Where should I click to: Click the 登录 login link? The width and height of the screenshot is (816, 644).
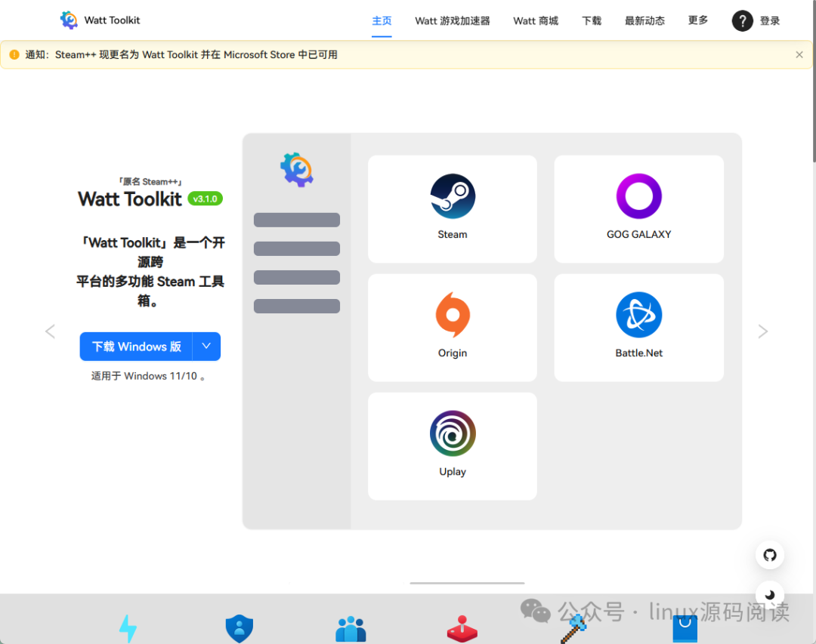(x=770, y=21)
